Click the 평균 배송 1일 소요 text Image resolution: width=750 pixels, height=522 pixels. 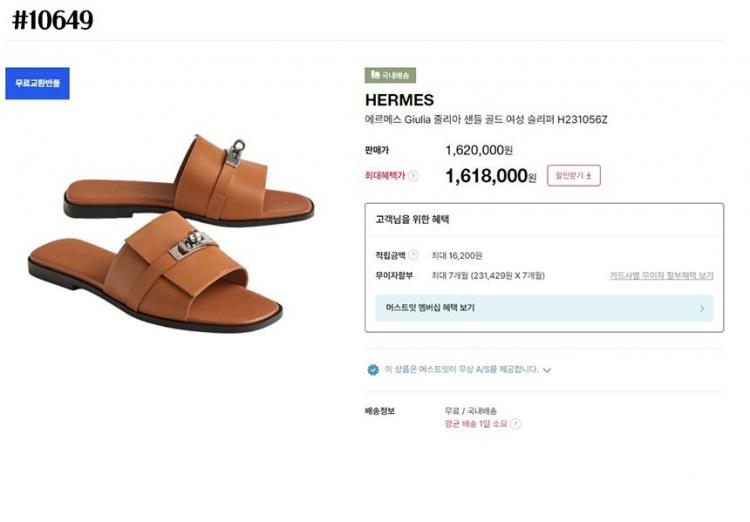pos(475,424)
